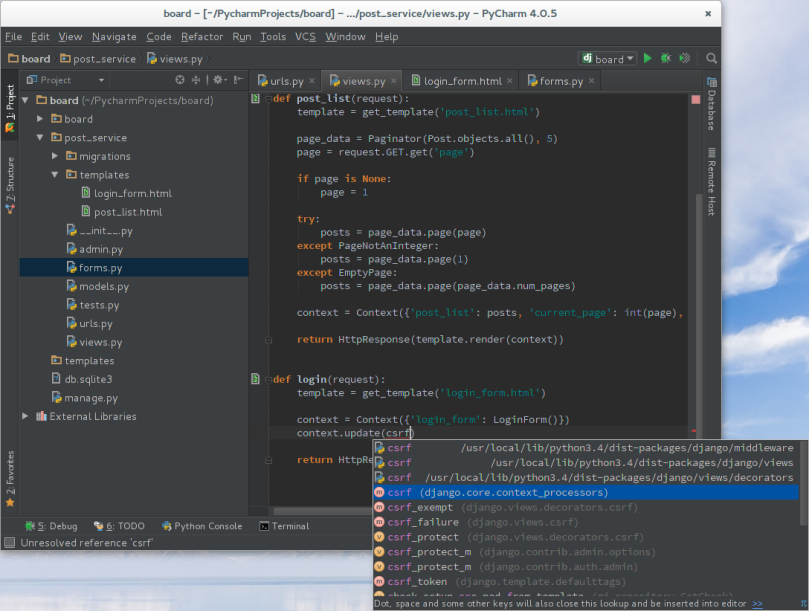Viewport: 809px width, 611px height.
Task: Start debugging with the bug icon
Action: [666, 58]
